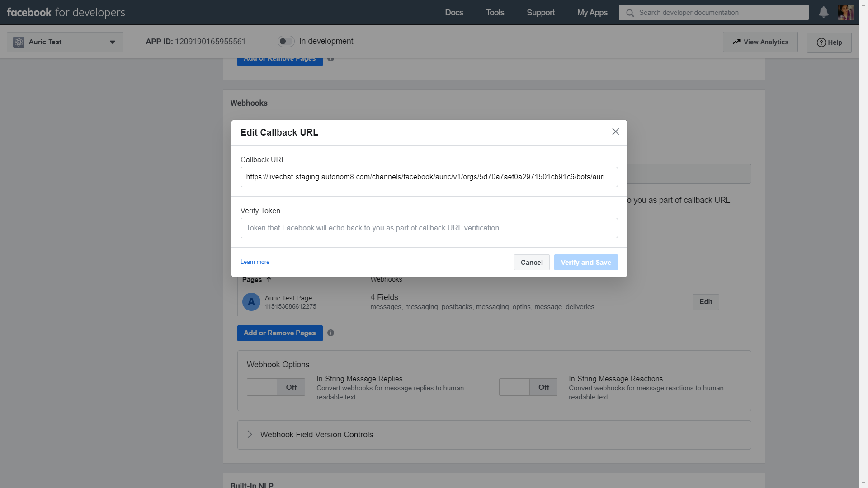Click the search magnifier icon
The image size is (868, 488).
coord(630,13)
